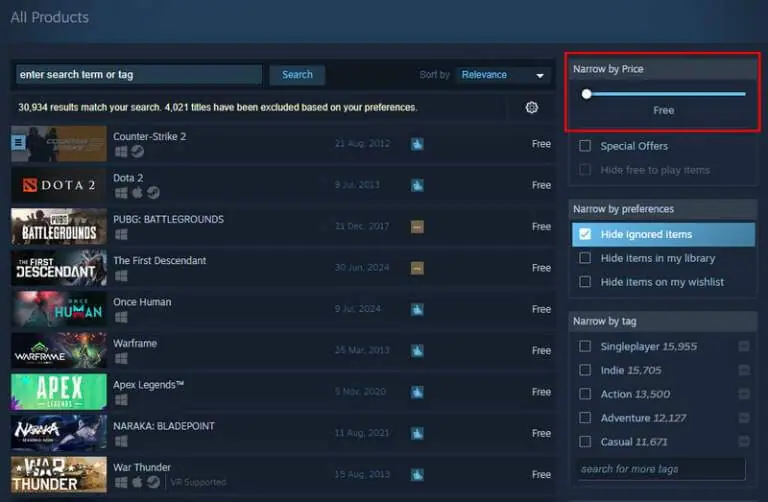
Task: Click the Windows icon under Warframe
Action: coord(121,358)
